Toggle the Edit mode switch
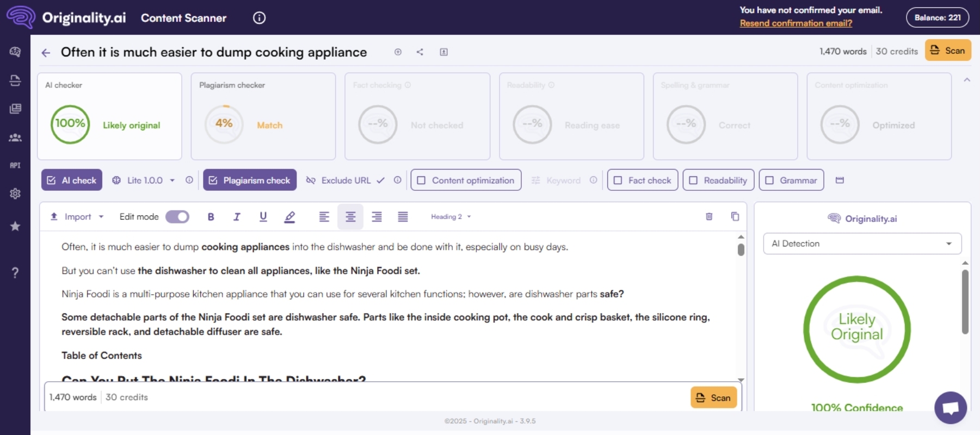This screenshot has height=435, width=980. coord(177,217)
